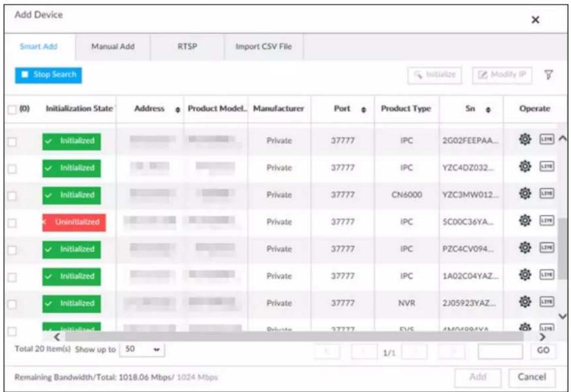Open the Import CSV File tab
The width and height of the screenshot is (571, 392).
pyautogui.click(x=263, y=46)
